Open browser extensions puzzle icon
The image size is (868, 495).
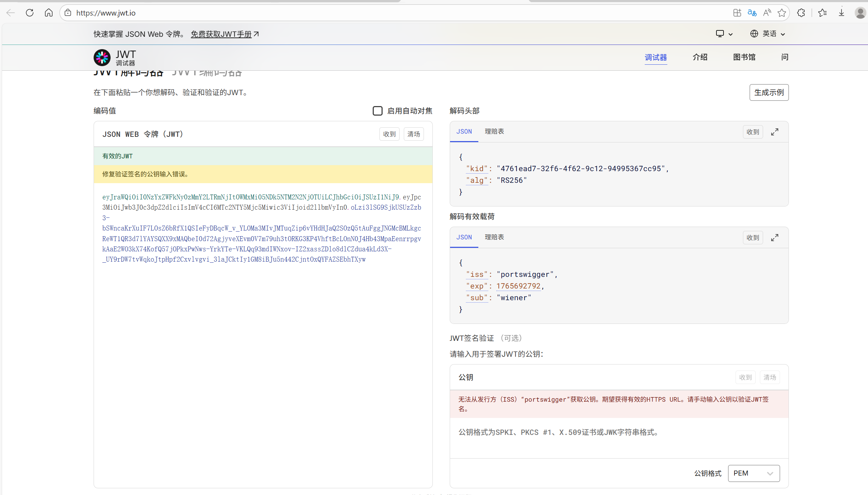[x=801, y=13]
